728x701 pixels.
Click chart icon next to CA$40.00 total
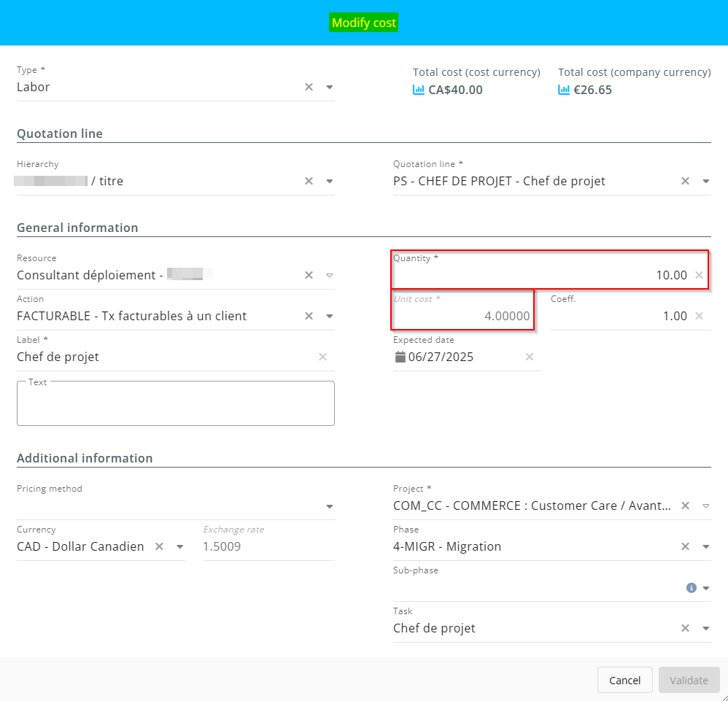(x=419, y=90)
